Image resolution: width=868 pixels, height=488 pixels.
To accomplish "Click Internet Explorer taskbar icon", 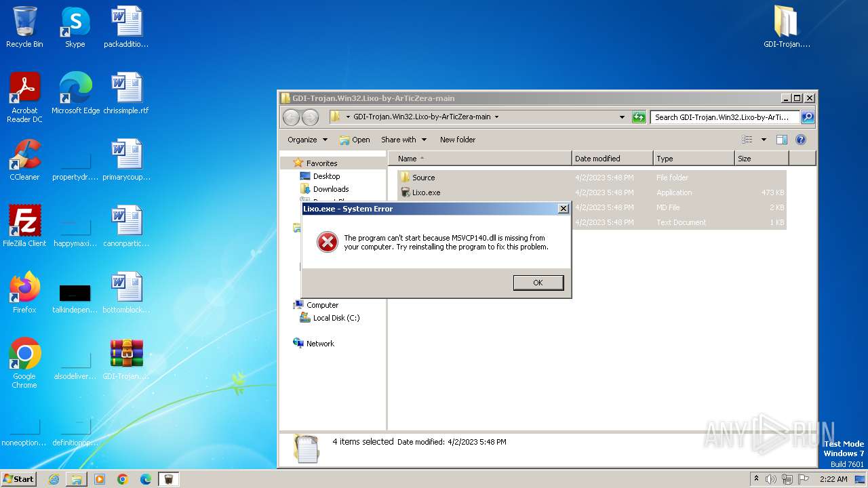I will pyautogui.click(x=54, y=479).
